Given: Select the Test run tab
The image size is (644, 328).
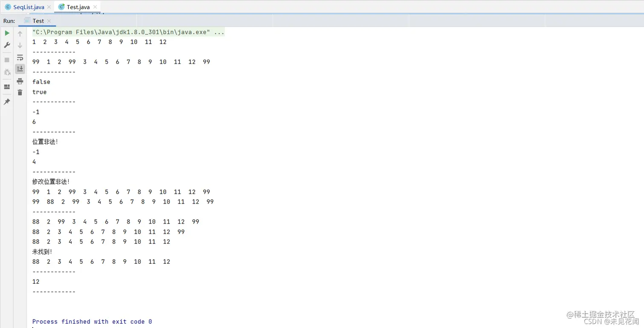Looking at the screenshot, I should (x=38, y=21).
